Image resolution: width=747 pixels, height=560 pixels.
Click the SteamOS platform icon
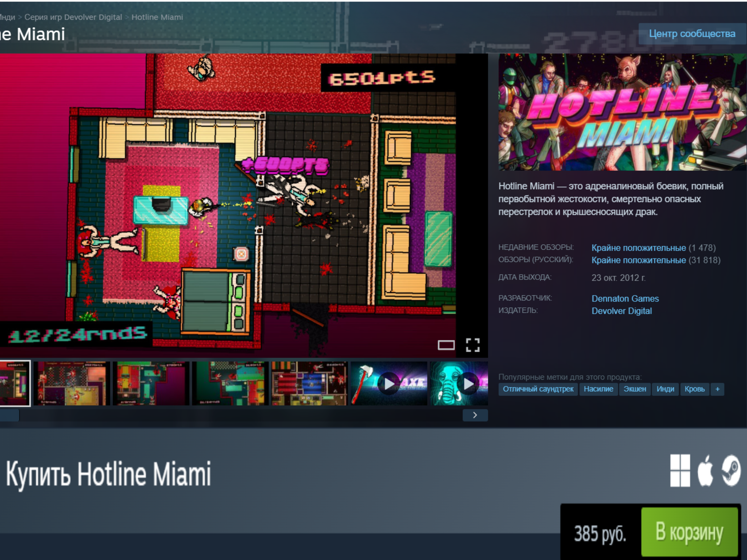pos(731,470)
